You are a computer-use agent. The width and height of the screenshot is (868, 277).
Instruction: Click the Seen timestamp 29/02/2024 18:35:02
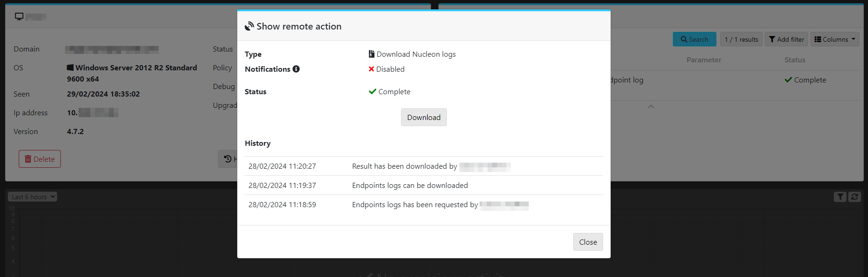(x=103, y=94)
